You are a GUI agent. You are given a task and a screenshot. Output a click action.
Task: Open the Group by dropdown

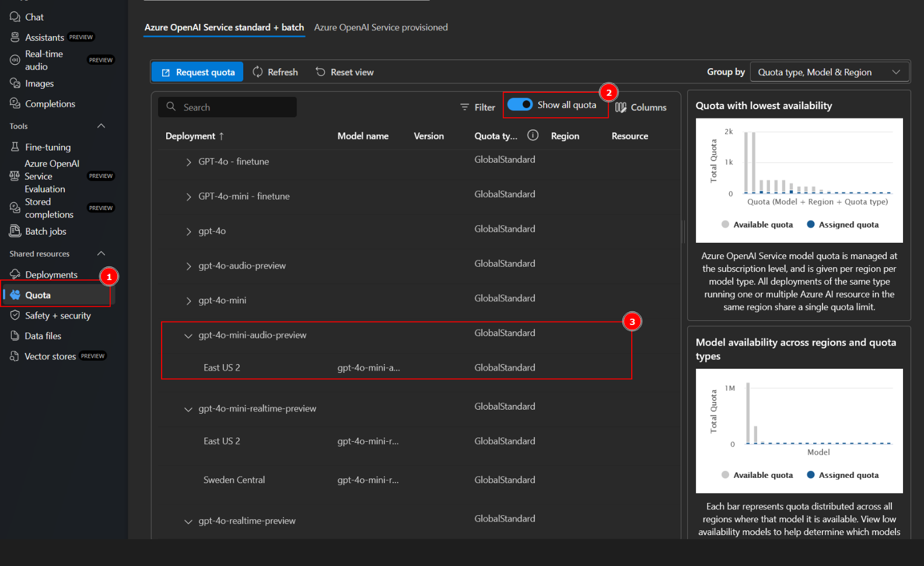pos(829,72)
